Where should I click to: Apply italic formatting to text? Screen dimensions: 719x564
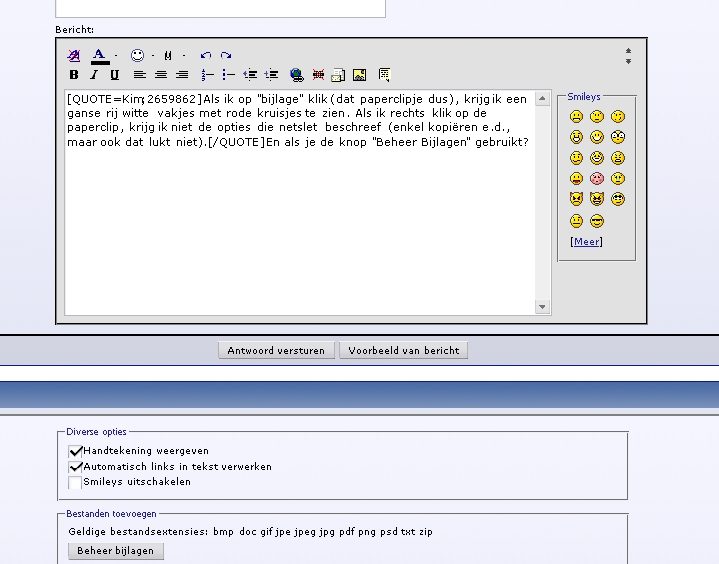click(x=94, y=75)
